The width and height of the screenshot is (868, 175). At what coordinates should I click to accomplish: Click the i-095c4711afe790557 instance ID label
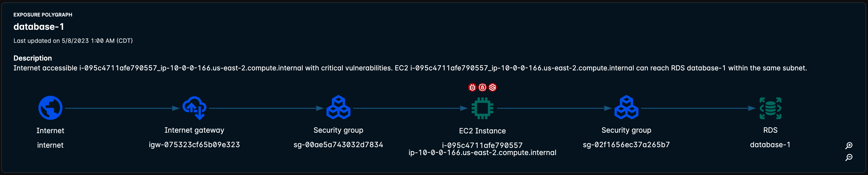click(482, 145)
